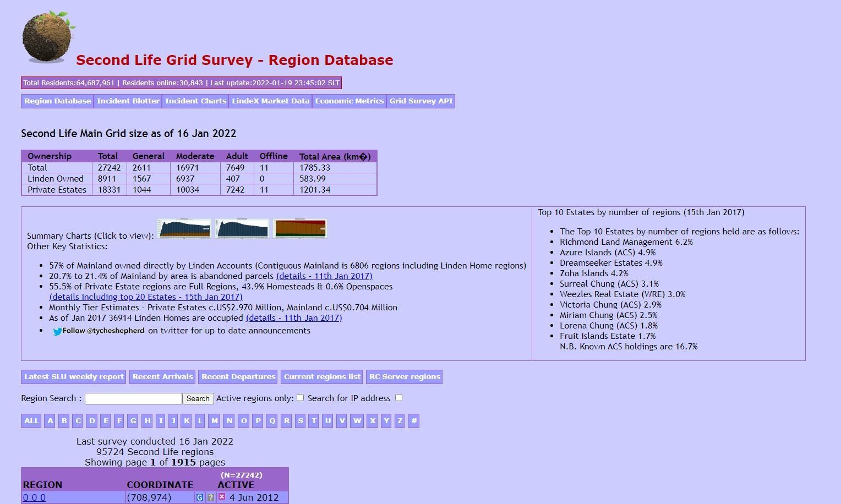The image size is (841, 504).
Task: Filter regions by the # symbol button
Action: [414, 421]
